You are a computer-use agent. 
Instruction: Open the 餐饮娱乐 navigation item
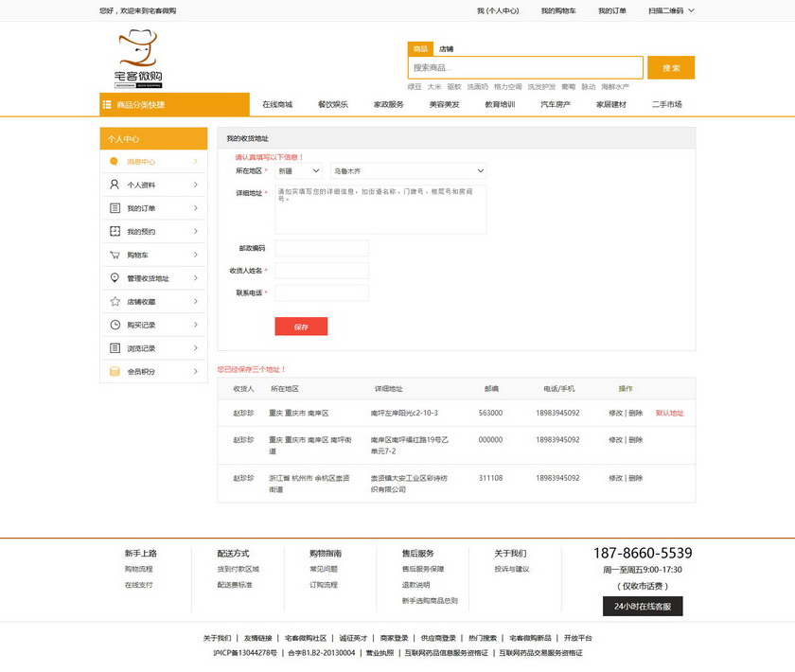(333, 104)
